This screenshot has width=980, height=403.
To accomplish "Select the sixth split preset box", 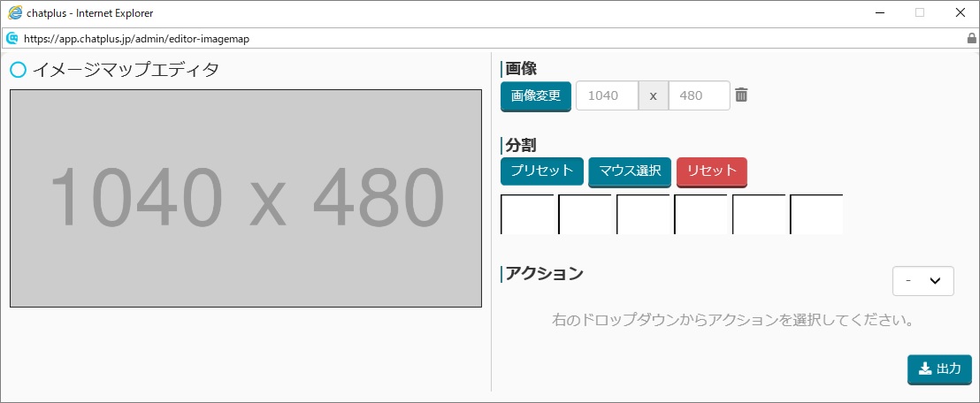I will [816, 214].
